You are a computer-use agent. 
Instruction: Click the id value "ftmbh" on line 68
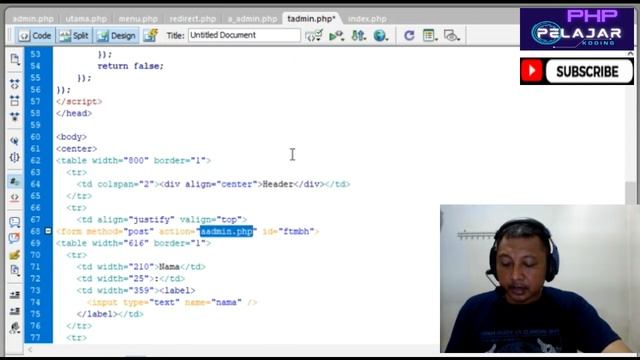[x=296, y=231]
